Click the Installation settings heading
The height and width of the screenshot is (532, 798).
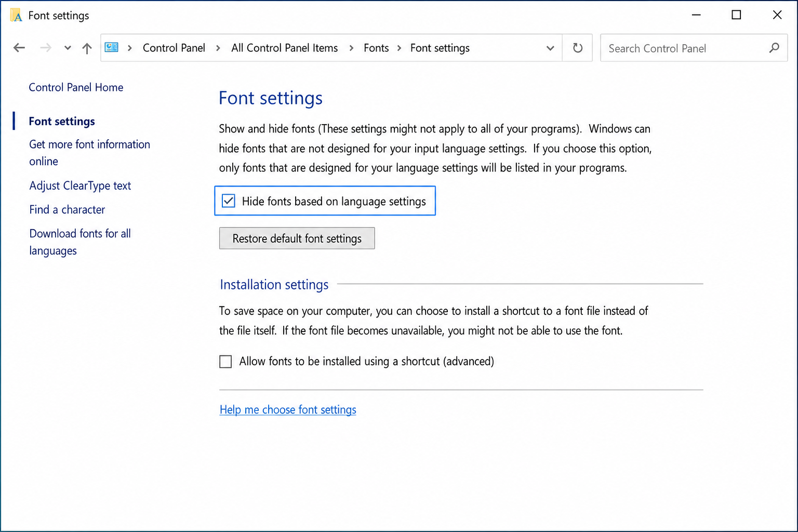(x=274, y=285)
